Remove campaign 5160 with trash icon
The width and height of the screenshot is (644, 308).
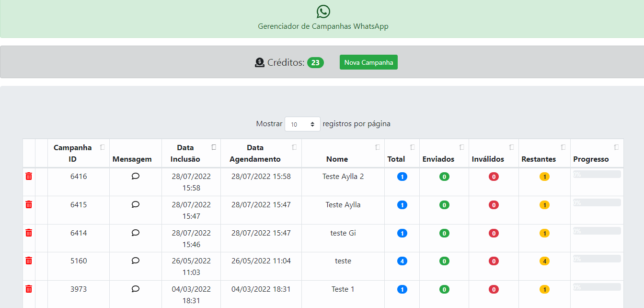(x=29, y=261)
